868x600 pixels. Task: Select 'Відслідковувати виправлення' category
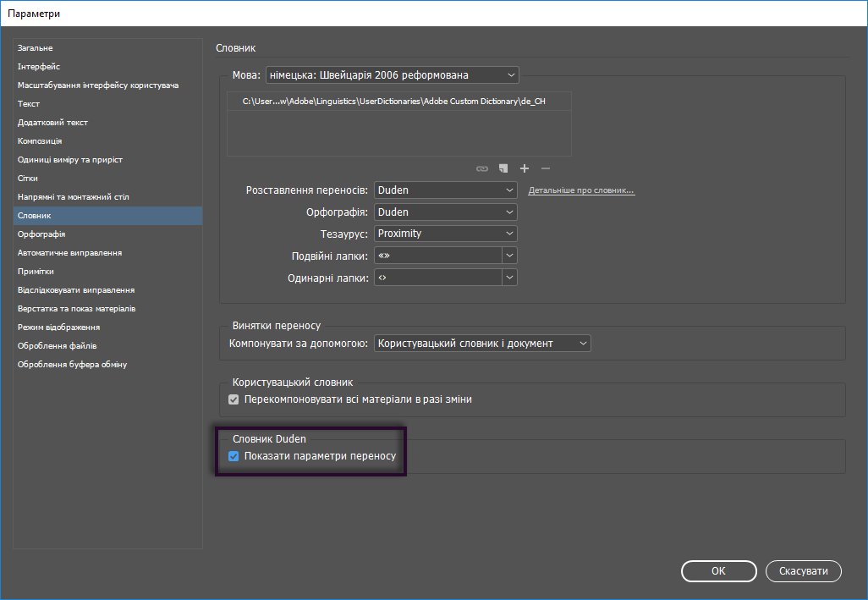(x=108, y=290)
